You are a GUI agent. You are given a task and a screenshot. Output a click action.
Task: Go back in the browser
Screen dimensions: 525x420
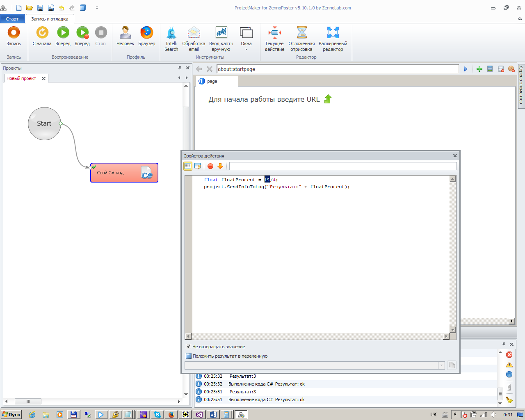(199, 69)
